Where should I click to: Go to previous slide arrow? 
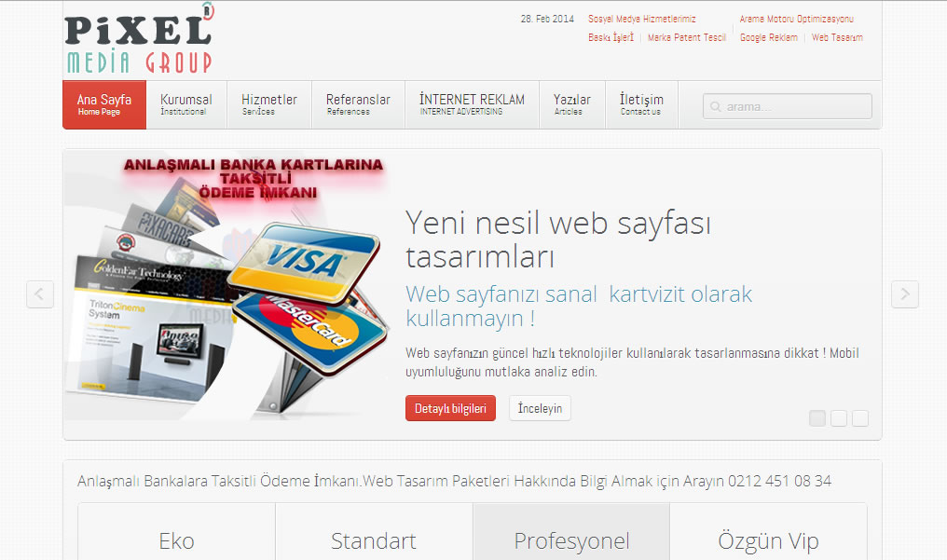click(40, 294)
